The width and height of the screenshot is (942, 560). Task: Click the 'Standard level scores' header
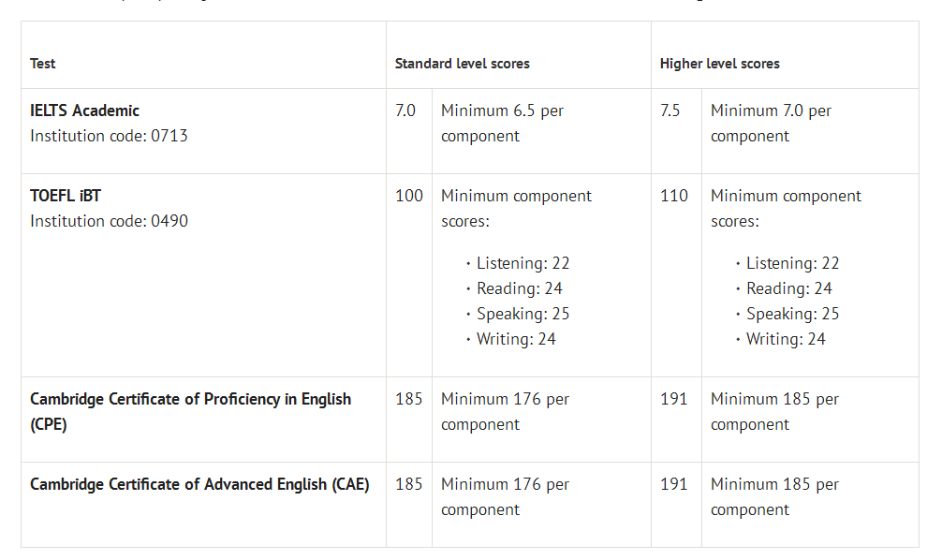[x=462, y=64]
